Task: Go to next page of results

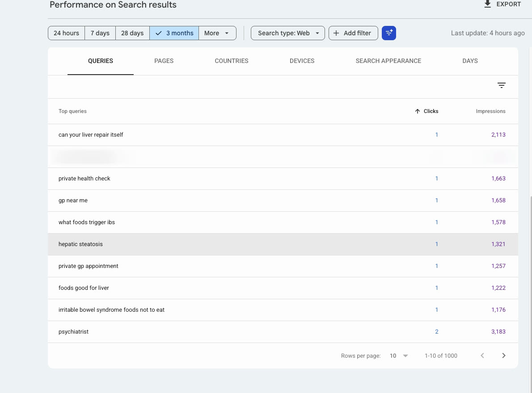Action: [x=503, y=355]
